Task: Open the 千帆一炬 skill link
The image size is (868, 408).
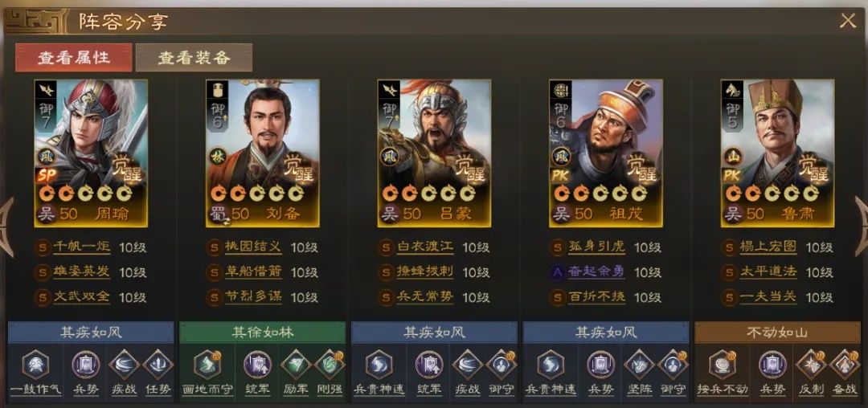Action: click(x=81, y=247)
